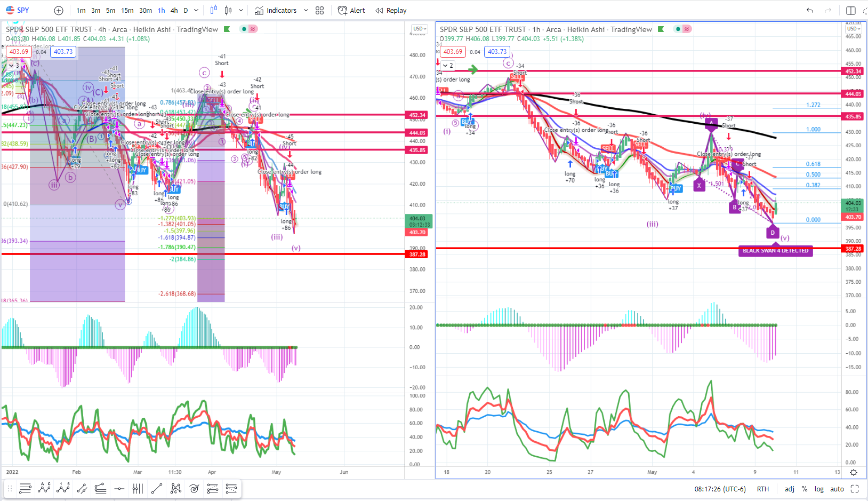Collapse indicator legend showing 2 on right chart
This screenshot has height=501, width=868.
point(448,66)
